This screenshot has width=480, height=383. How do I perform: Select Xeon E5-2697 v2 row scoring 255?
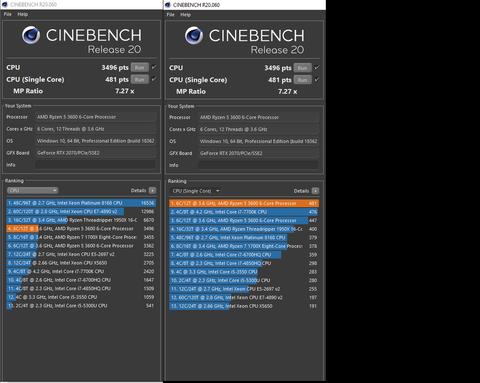(244, 289)
